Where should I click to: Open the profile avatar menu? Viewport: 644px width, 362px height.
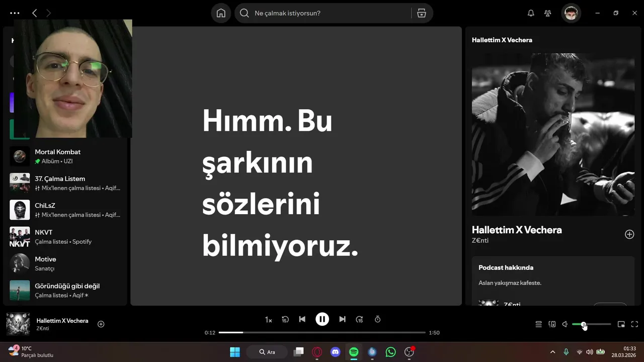click(571, 13)
